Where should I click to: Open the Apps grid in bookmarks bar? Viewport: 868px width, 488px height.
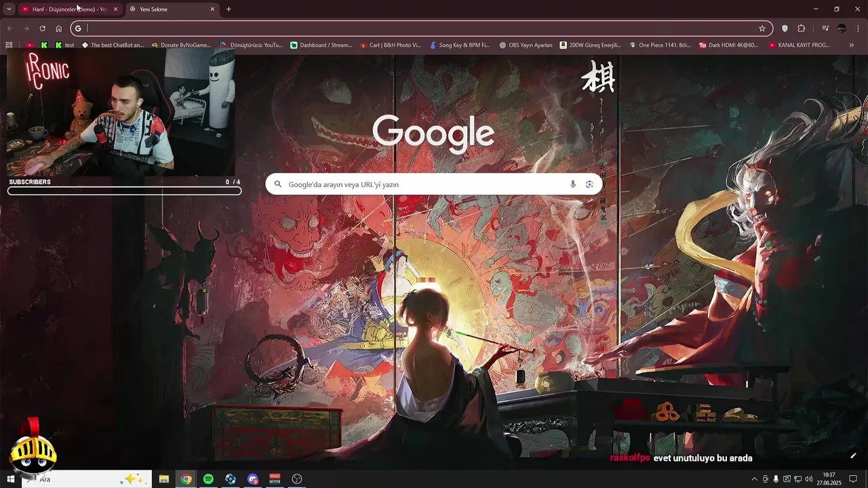(x=9, y=45)
